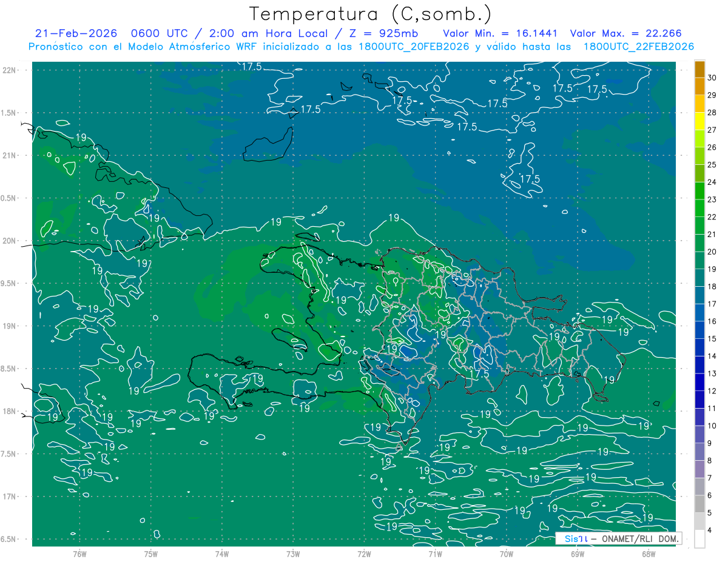Click the '19N' latitude axis label
The image size is (728, 562).
[10, 326]
